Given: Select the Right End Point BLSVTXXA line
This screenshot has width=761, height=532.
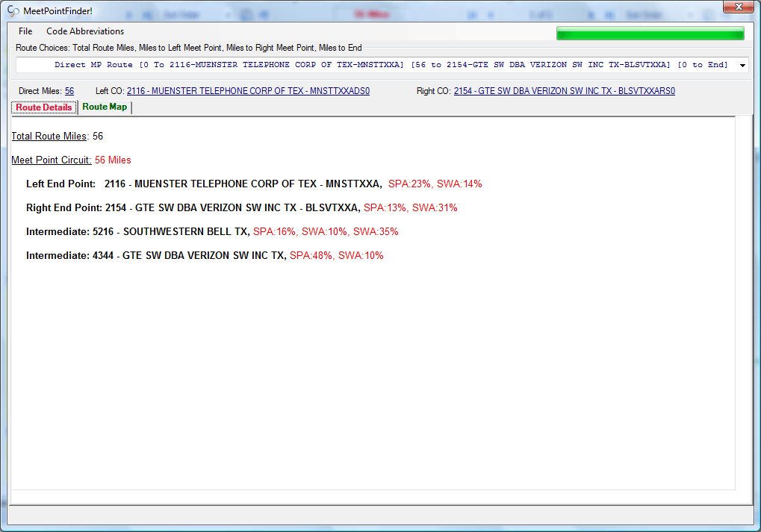Looking at the screenshot, I should pos(242,207).
